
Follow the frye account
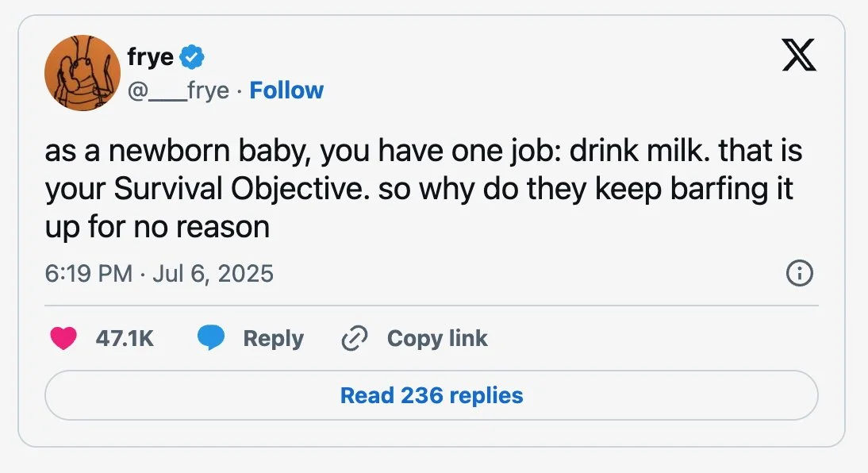coord(286,90)
